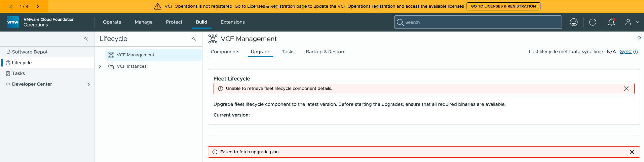Expand the VCF Instances node
The width and height of the screenshot is (644, 162).
pos(100,66)
